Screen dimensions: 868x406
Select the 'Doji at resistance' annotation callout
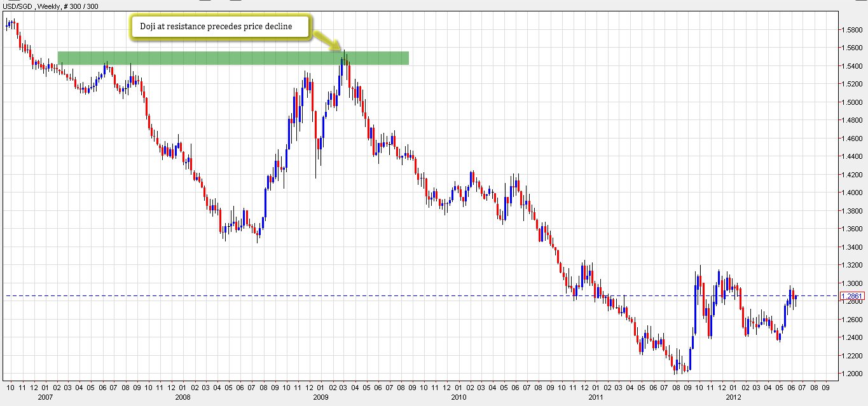(x=221, y=27)
